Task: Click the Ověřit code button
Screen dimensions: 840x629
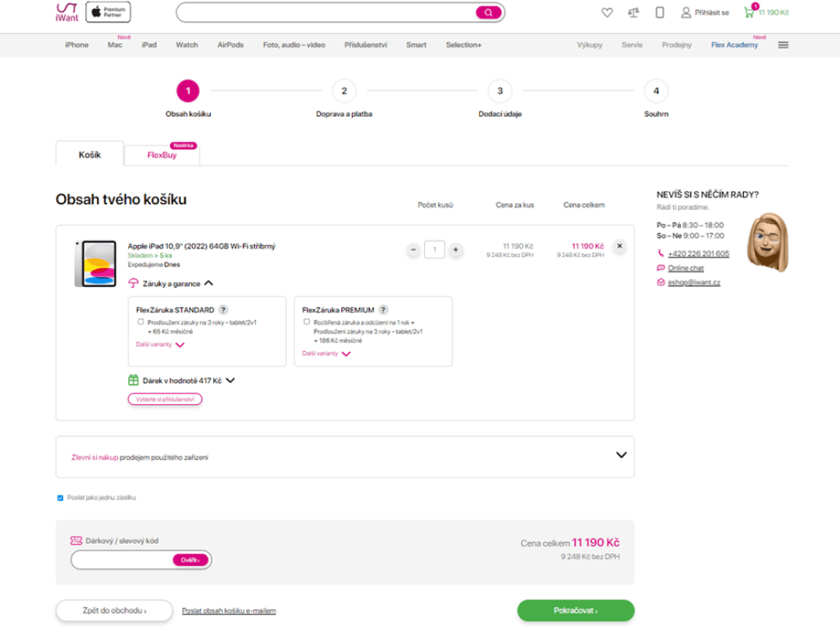Action: tap(190, 560)
